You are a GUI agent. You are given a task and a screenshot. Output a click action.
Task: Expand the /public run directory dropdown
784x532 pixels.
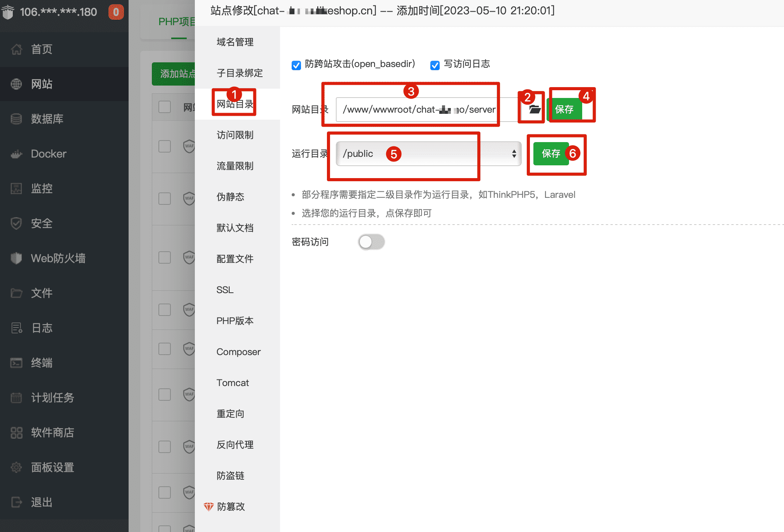click(428, 154)
